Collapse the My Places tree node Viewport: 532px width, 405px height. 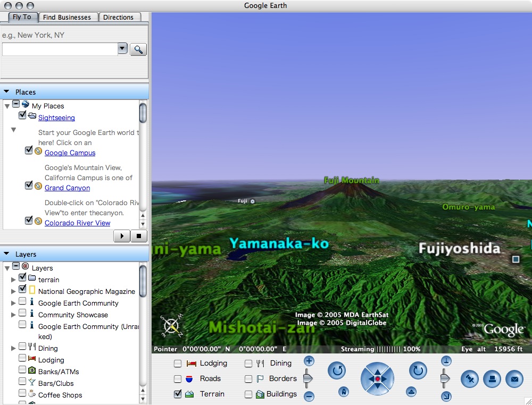[x=7, y=106]
